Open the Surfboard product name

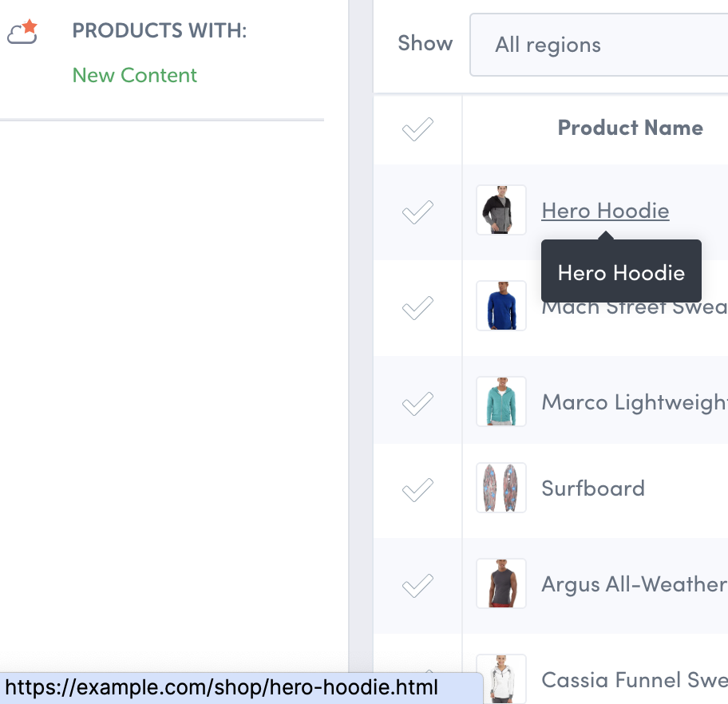[593, 488]
